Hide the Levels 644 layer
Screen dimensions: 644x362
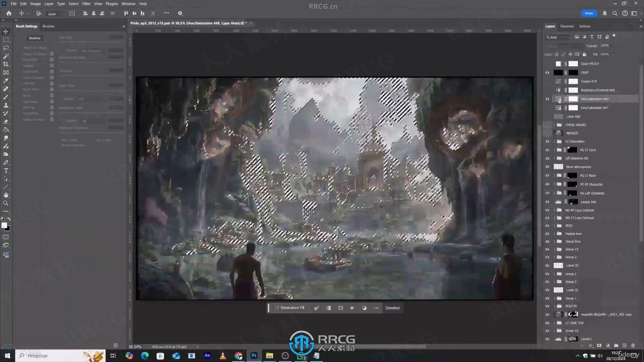click(x=547, y=202)
